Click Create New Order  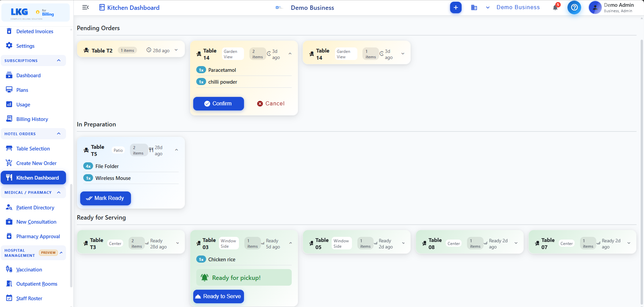37,163
